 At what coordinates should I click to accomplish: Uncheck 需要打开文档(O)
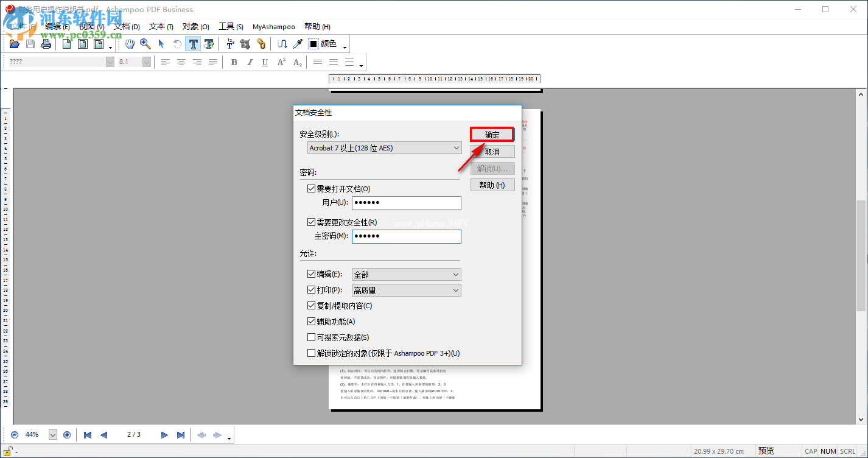tap(311, 188)
